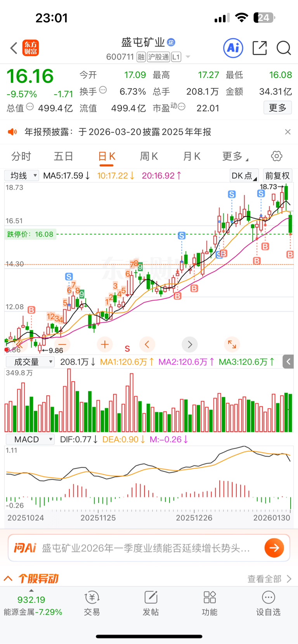Viewport: 298px width, 644px height.
Task: Tap the 企 badge beside 盛屯矿业
Action: pyautogui.click(x=171, y=42)
